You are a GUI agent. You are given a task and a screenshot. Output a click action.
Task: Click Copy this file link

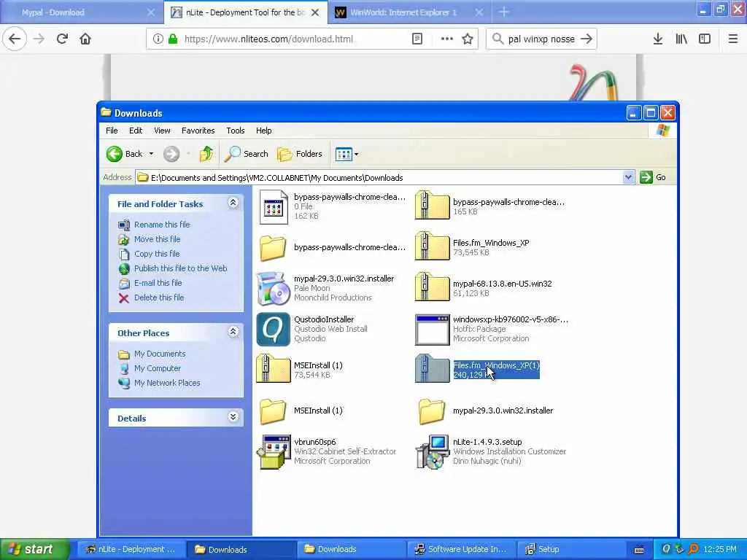(157, 254)
